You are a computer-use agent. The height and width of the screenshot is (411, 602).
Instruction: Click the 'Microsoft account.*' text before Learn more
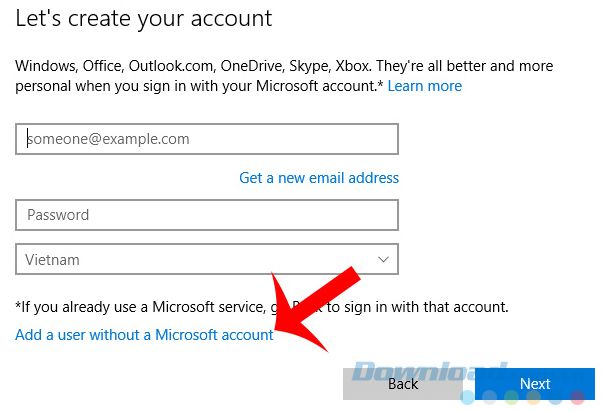(x=320, y=86)
